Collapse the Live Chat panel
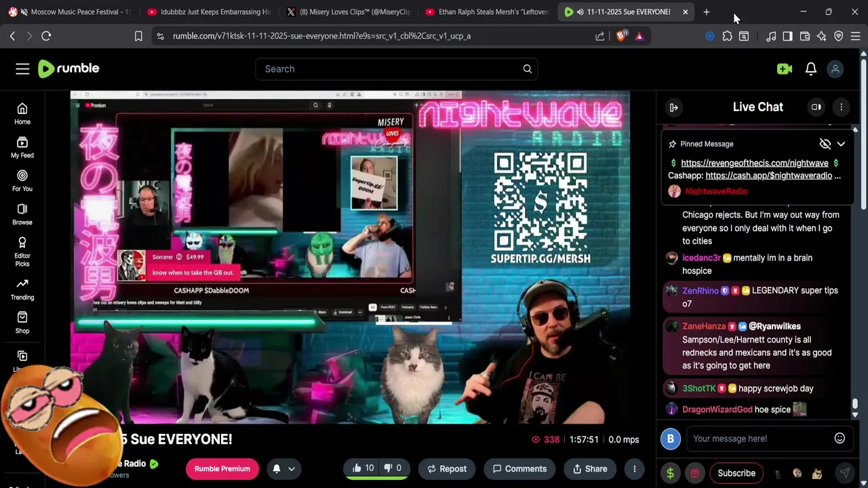This screenshot has width=868, height=488. click(673, 107)
